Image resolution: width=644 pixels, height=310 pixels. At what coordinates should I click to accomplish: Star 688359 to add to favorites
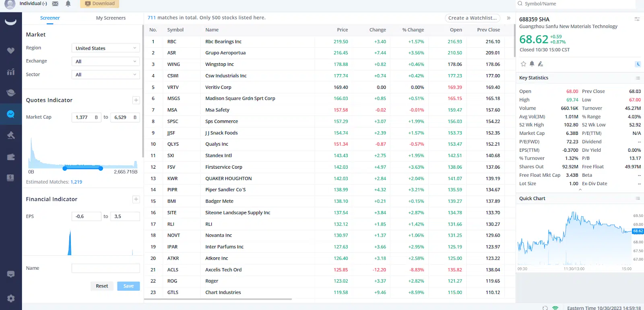pos(523,64)
